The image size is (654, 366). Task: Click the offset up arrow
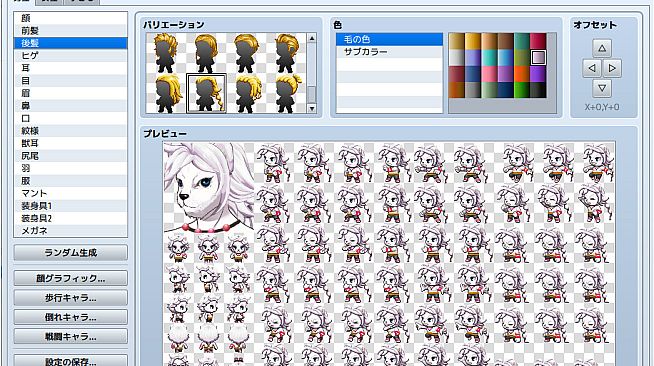pyautogui.click(x=602, y=48)
